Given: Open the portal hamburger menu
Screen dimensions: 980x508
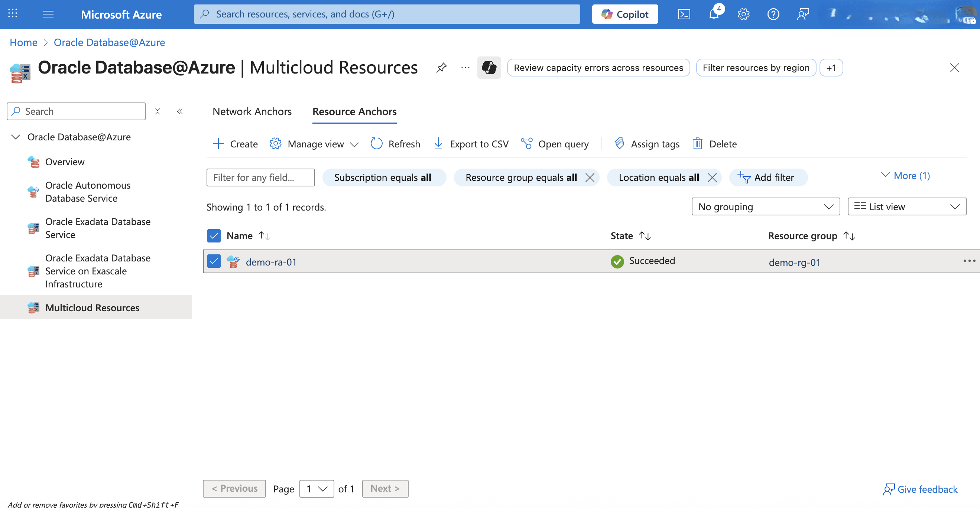Looking at the screenshot, I should point(48,14).
